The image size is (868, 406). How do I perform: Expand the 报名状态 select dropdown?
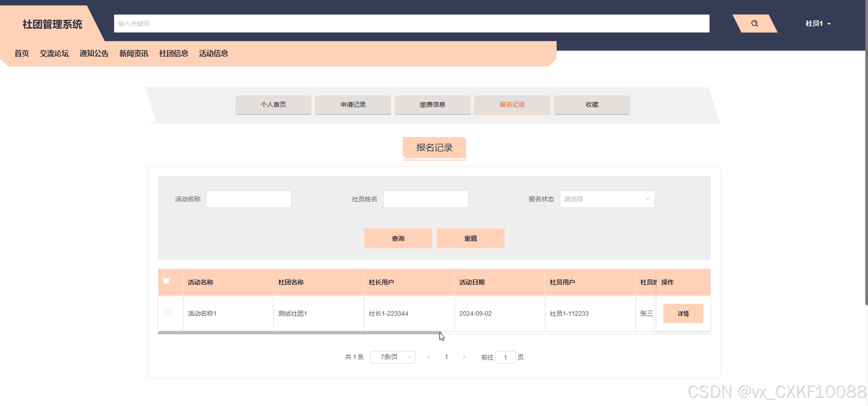[x=607, y=199]
